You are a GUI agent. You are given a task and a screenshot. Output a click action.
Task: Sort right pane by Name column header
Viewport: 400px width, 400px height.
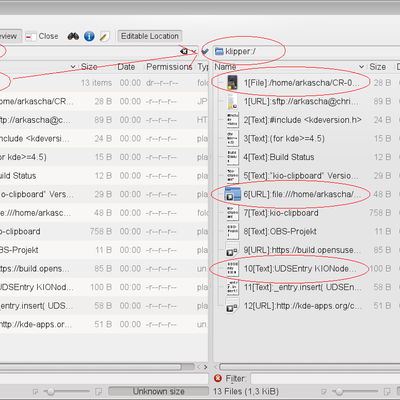coord(225,67)
